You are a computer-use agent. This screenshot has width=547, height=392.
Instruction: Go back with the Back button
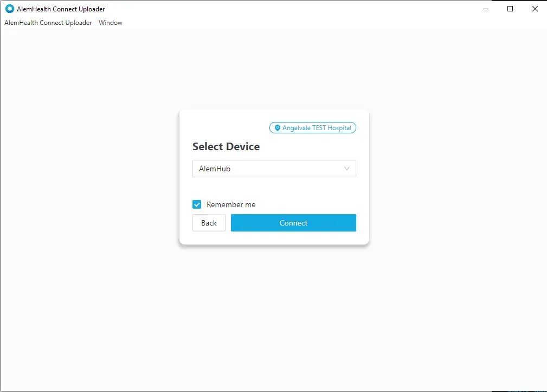(209, 223)
